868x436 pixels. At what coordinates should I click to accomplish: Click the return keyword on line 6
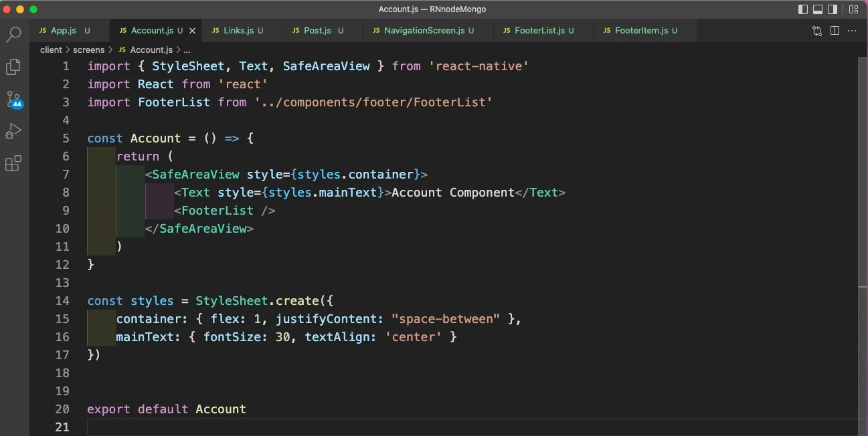[x=138, y=156]
